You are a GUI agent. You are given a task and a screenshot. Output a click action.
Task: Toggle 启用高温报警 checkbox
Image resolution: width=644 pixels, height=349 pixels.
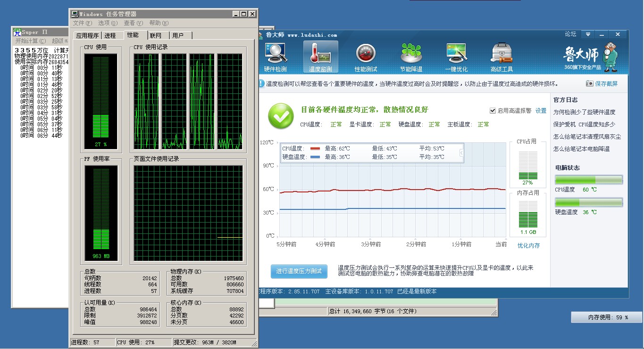[x=493, y=110]
